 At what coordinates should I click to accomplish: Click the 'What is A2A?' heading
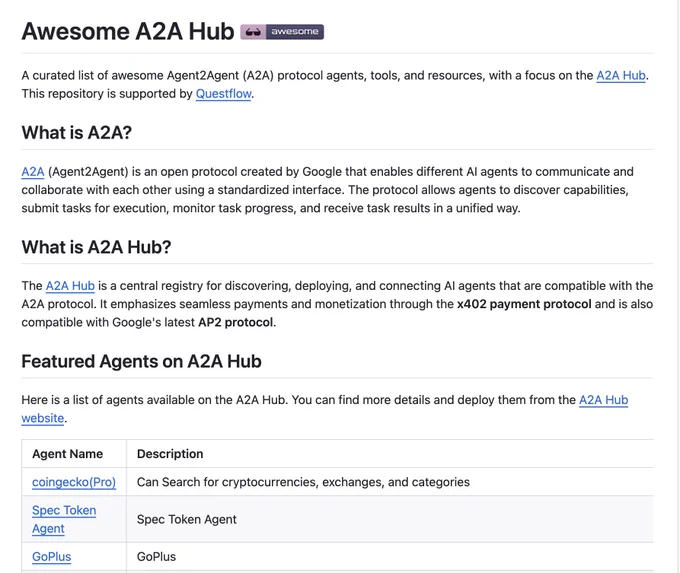coord(77,133)
